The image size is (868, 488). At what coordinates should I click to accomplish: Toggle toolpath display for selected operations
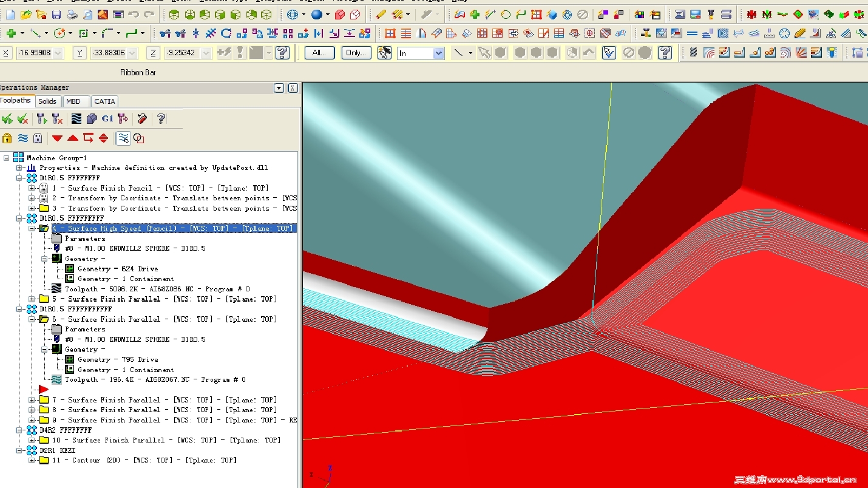pos(22,138)
